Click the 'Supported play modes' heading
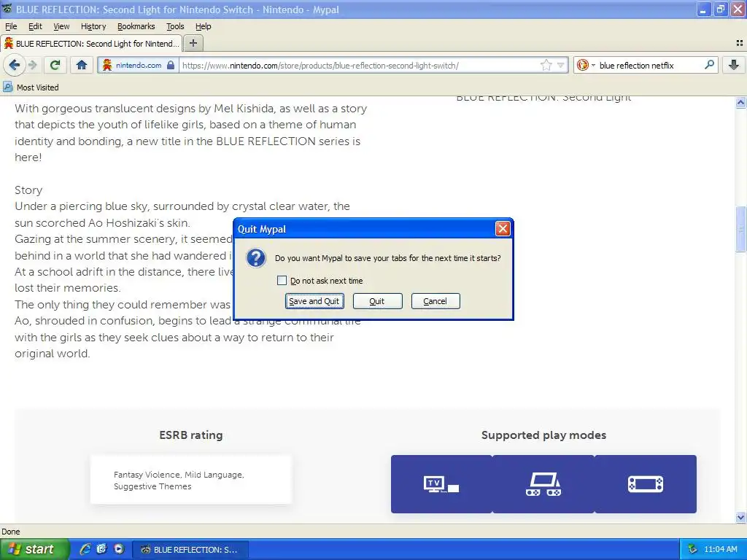Viewport: 747px width, 560px height. (x=543, y=435)
